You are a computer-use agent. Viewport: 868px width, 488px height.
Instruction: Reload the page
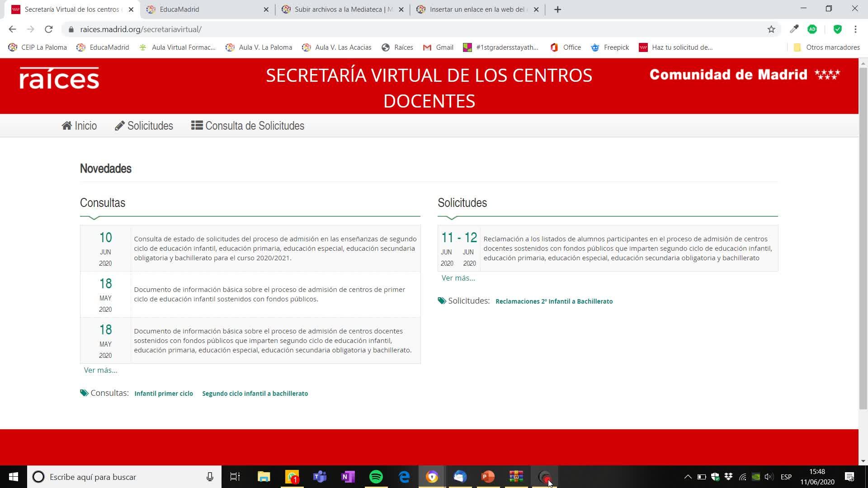pyautogui.click(x=48, y=29)
